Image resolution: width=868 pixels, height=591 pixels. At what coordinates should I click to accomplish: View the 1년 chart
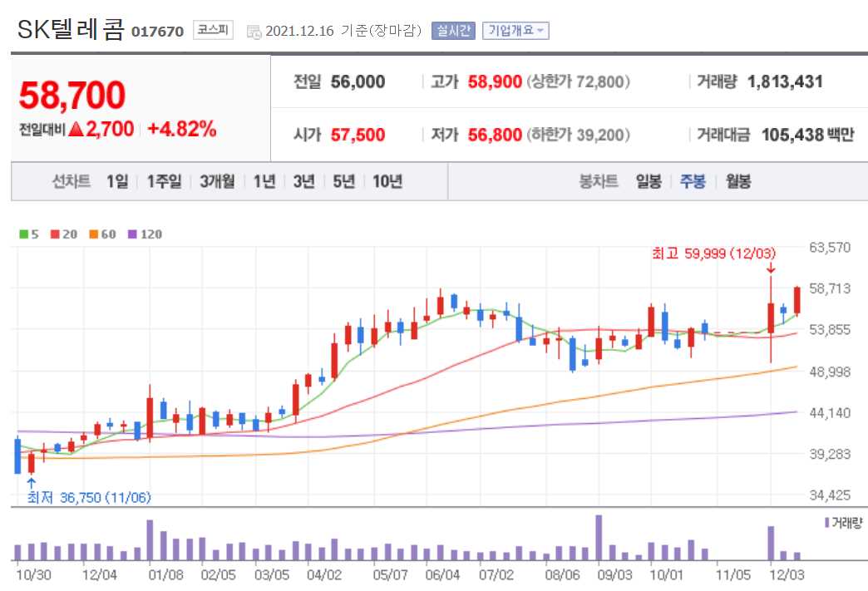[264, 180]
